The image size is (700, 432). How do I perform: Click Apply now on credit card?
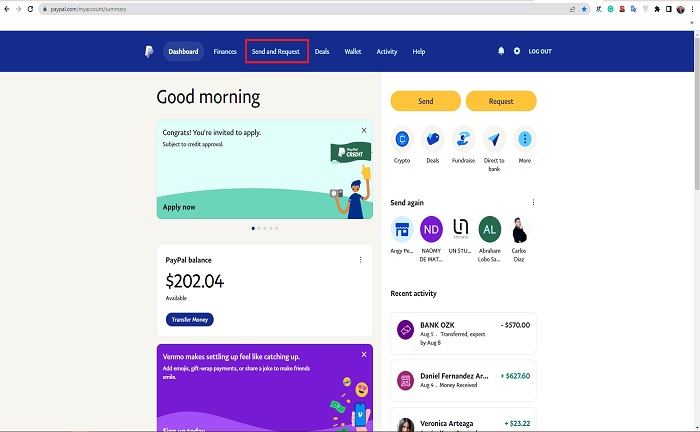pos(179,207)
